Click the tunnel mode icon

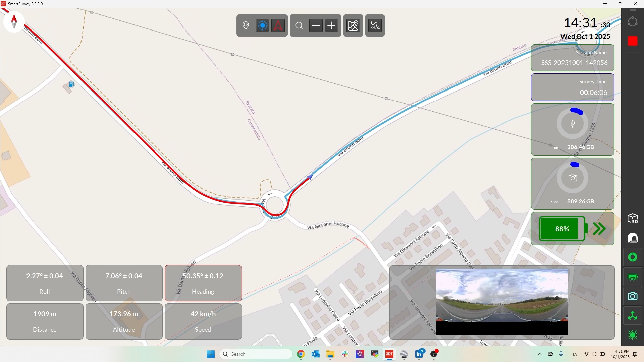(x=633, y=238)
